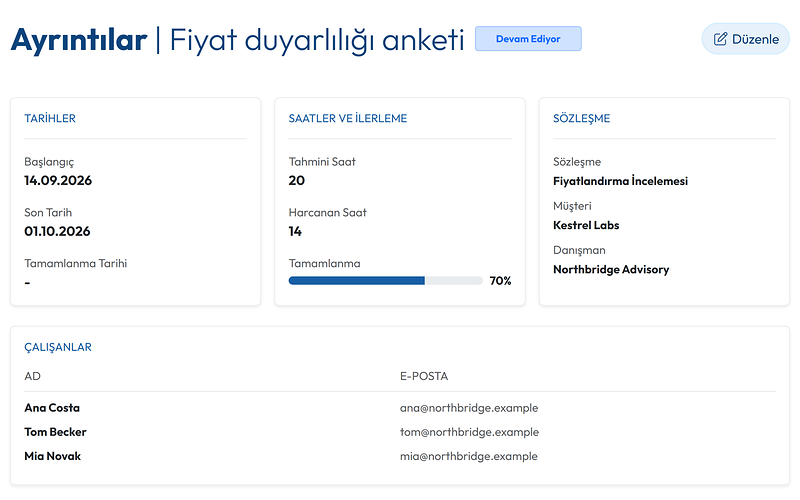Screen dimensions: 800x500
Task: Click the E-POSTA column header
Action: pos(423,376)
